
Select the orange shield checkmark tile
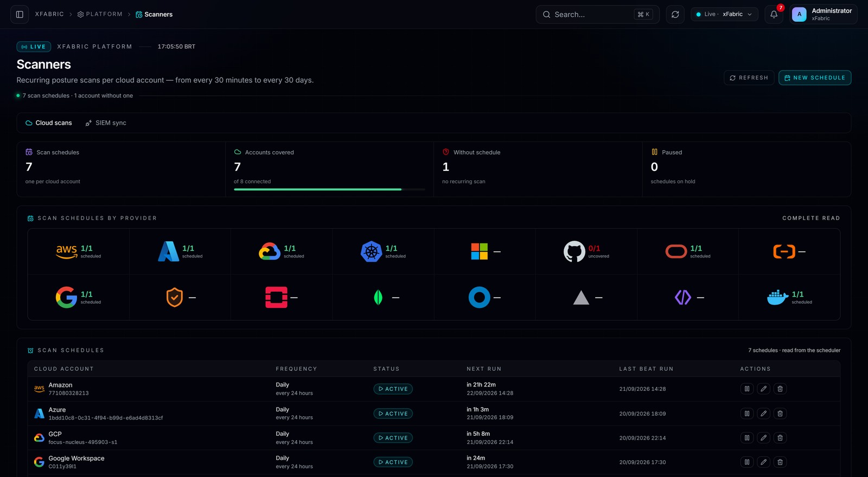pos(180,298)
